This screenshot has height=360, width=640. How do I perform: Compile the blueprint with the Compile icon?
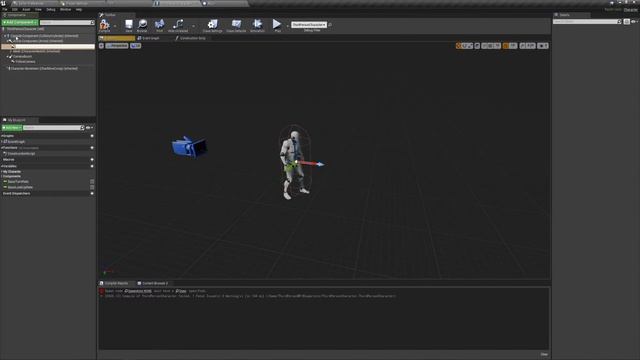104,24
